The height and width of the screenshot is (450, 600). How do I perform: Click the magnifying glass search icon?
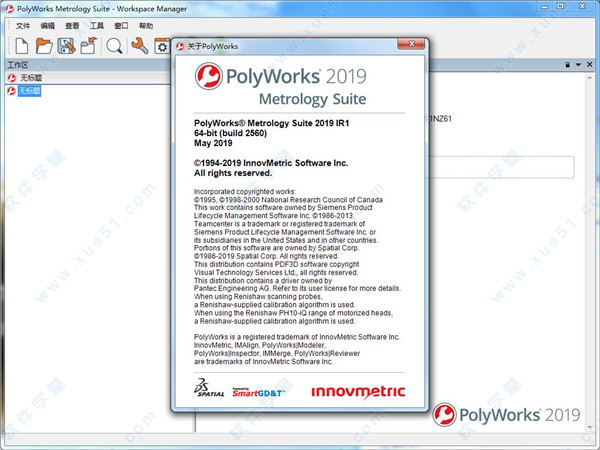[x=114, y=46]
